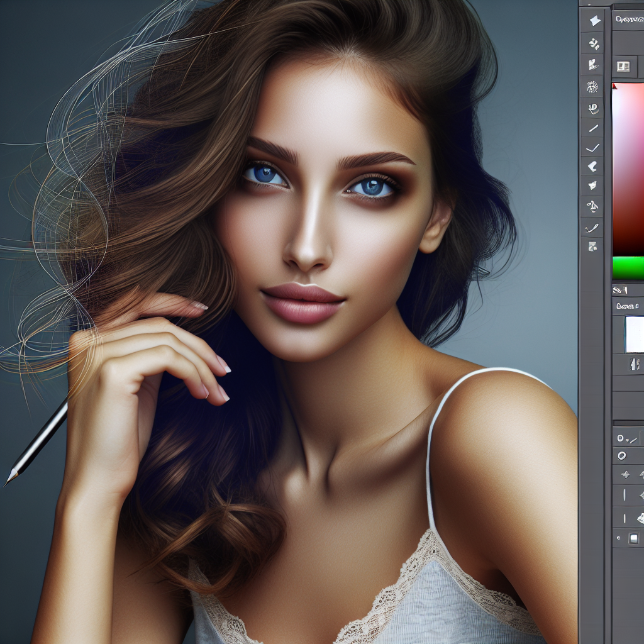Select the circle ring option in lower panel
This screenshot has width=644, height=644.
coord(622,455)
